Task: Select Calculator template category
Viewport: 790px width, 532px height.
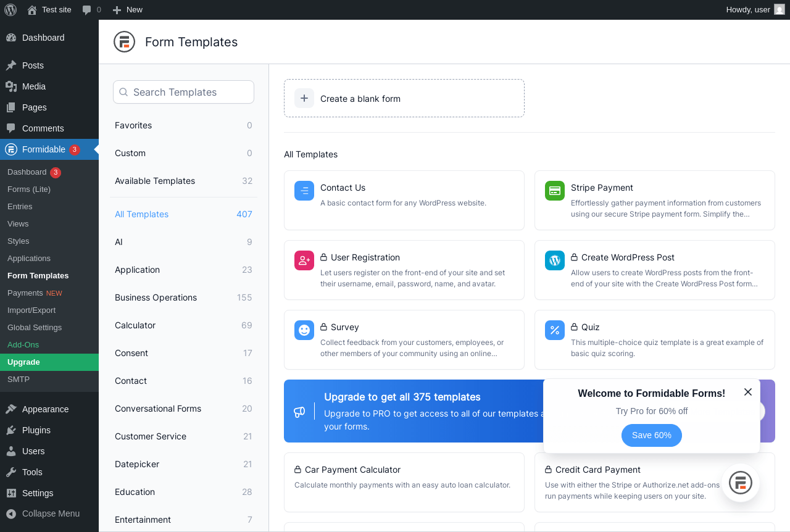Action: tap(183, 325)
